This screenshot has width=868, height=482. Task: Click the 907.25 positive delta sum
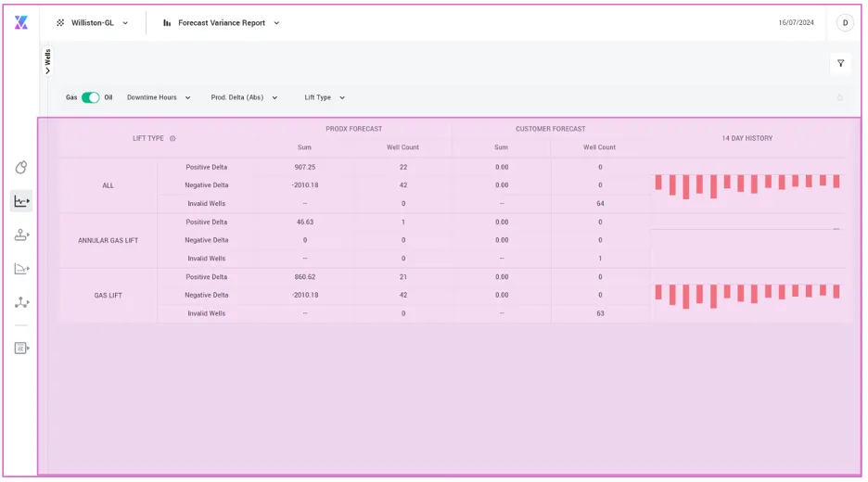coord(305,167)
